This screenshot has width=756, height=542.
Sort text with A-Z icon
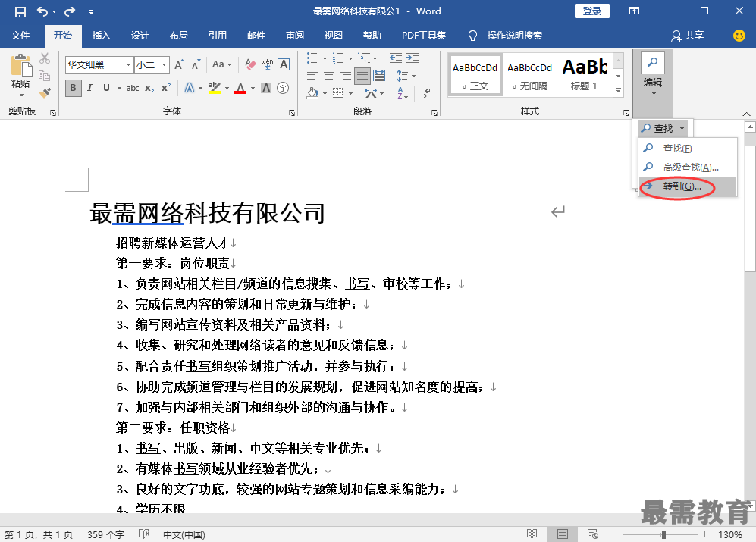pyautogui.click(x=403, y=92)
